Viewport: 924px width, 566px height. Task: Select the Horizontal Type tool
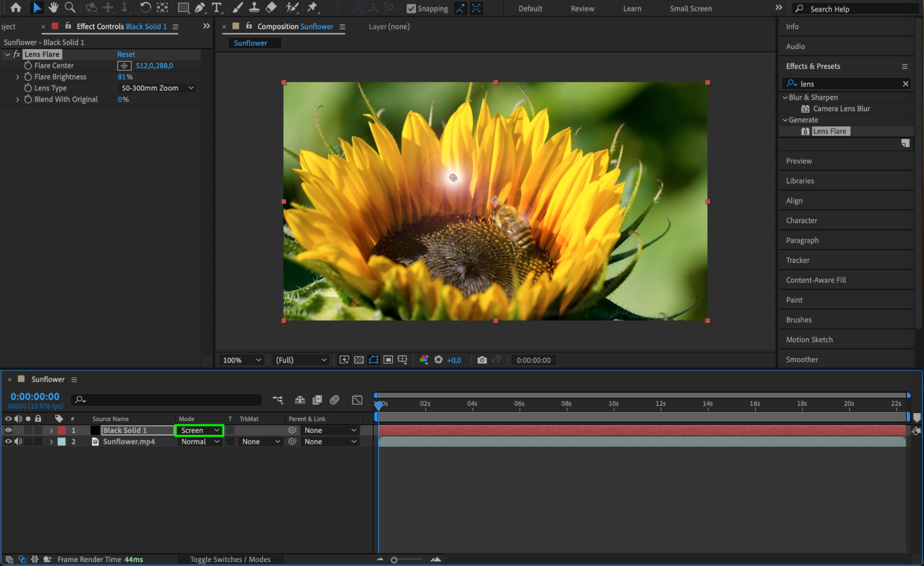point(216,7)
